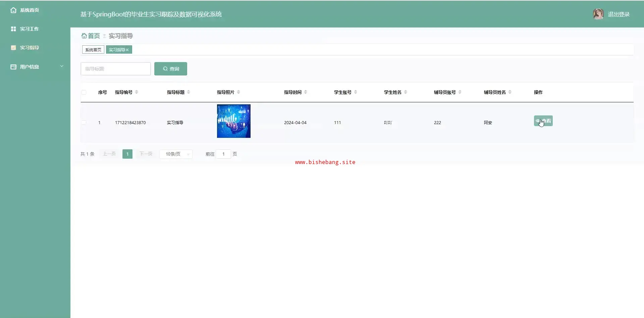The width and height of the screenshot is (644, 318).
Task: Click the chart icon beside 实习指导
Action: pyautogui.click(x=13, y=48)
